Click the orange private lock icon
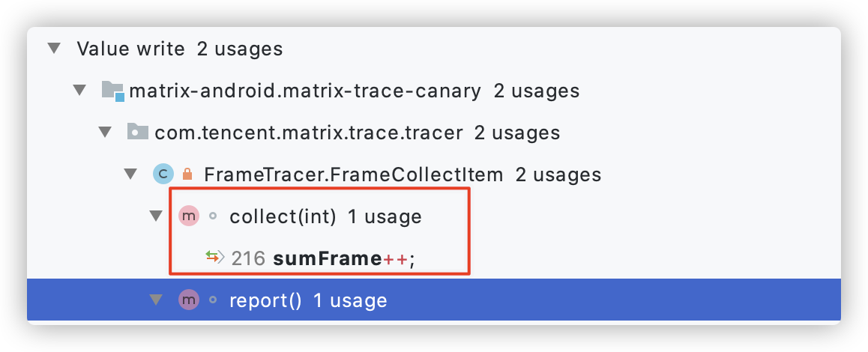Viewport: 868px width, 352px height. (x=187, y=175)
